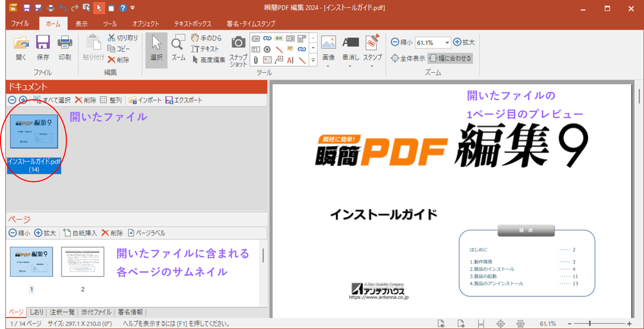Click Insert blank page (白紙挿入)

click(80, 233)
